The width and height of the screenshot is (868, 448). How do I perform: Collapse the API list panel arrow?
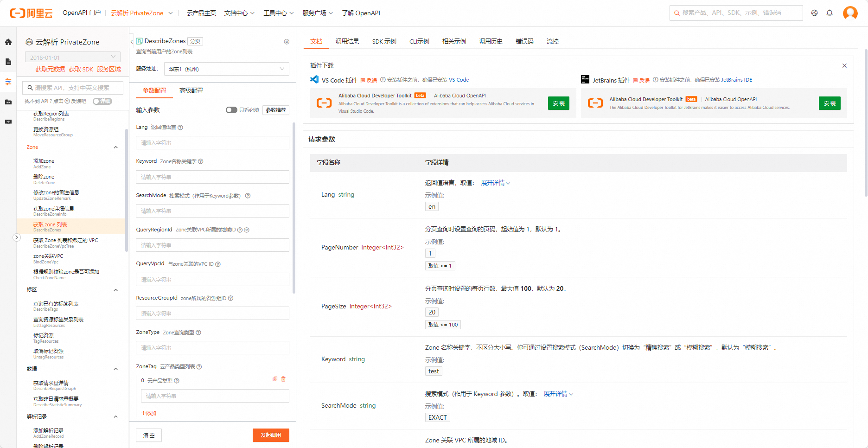tap(132, 41)
